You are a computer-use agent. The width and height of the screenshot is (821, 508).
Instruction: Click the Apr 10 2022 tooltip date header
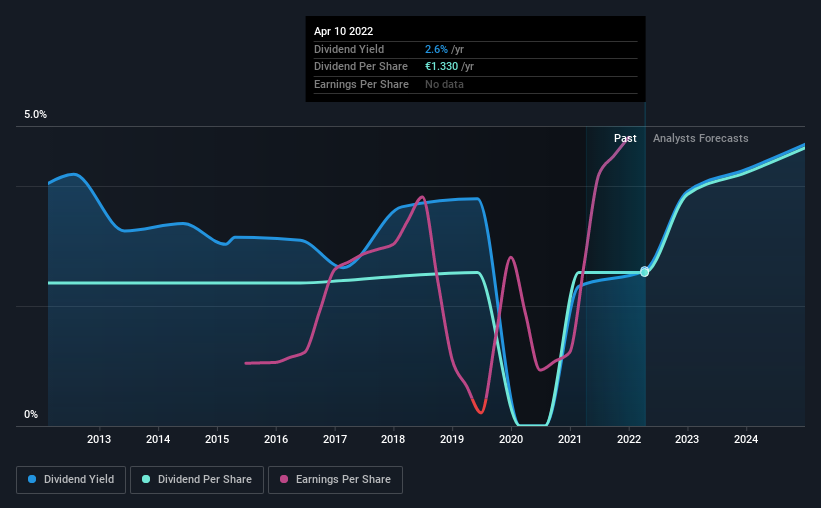pos(343,31)
